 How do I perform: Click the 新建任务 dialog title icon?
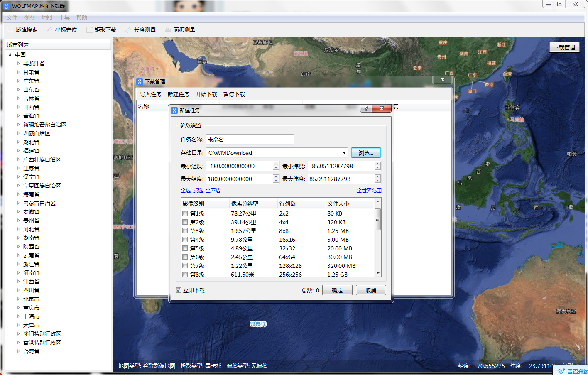point(174,110)
